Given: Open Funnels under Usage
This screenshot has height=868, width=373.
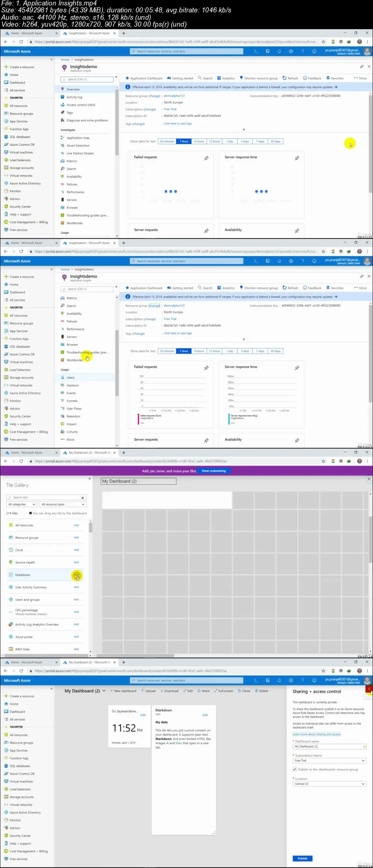Looking at the screenshot, I should point(72,401).
